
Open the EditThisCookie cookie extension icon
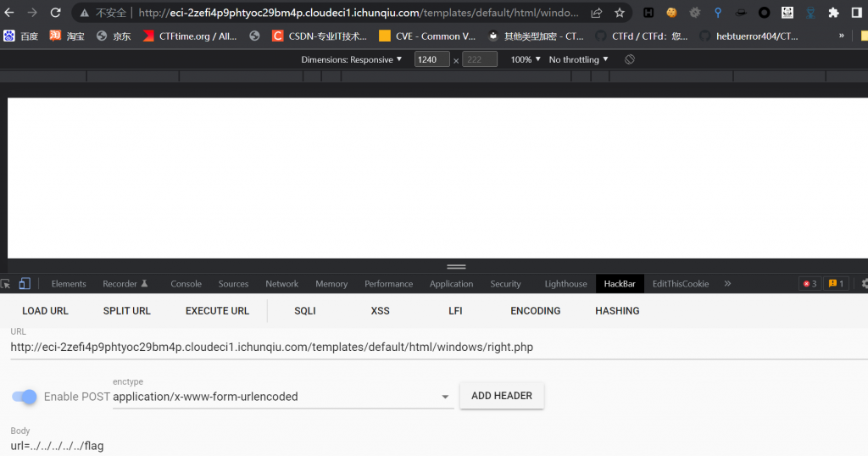[x=671, y=13]
